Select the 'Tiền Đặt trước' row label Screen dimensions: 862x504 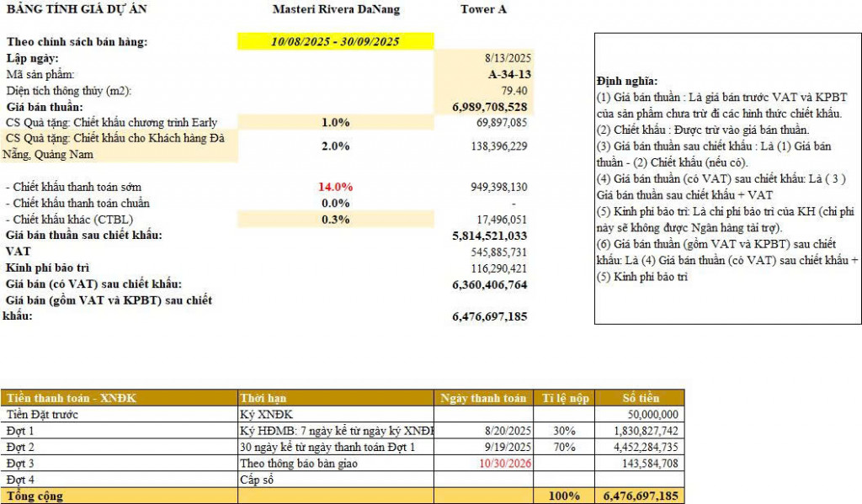click(x=42, y=415)
